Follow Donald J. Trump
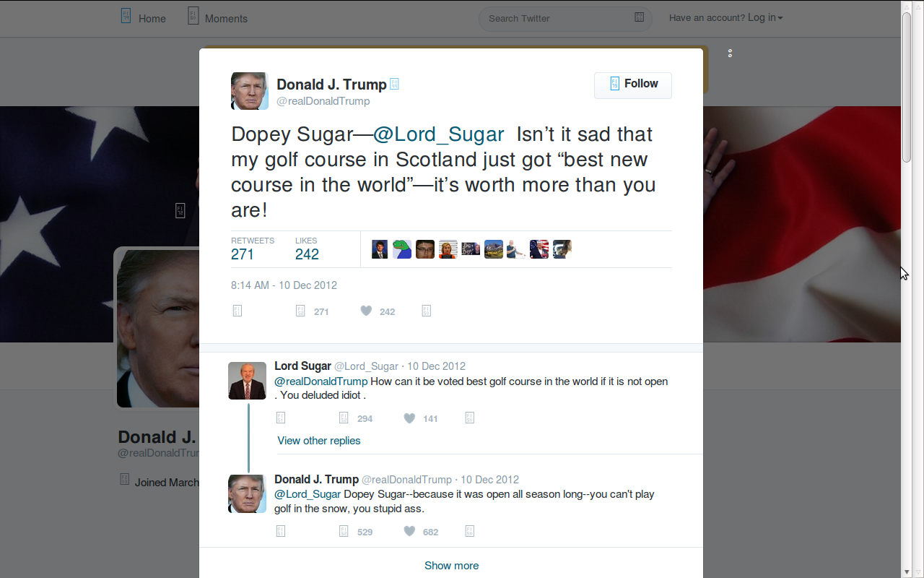This screenshot has height=578, width=924. click(x=633, y=85)
